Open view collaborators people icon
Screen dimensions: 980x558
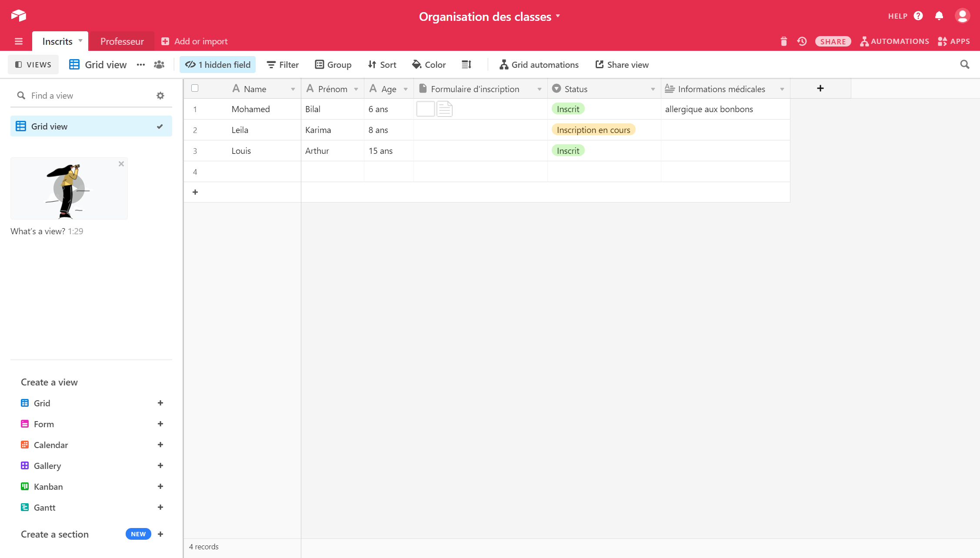coord(159,65)
